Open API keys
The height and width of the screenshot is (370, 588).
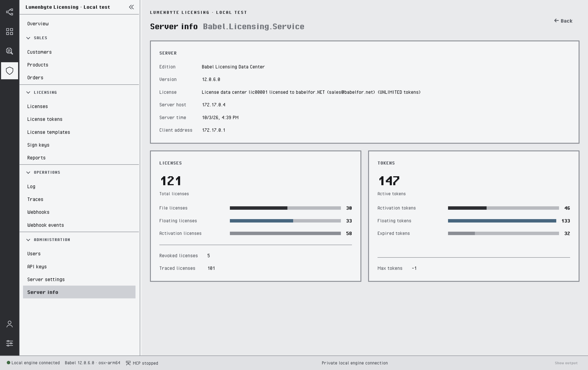(79, 267)
